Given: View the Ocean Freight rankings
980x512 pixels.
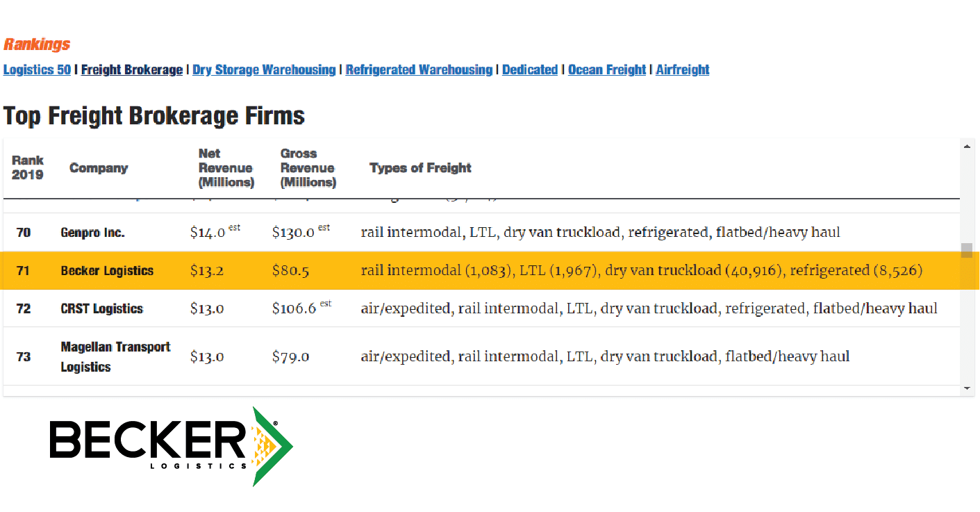Looking at the screenshot, I should click(x=607, y=70).
